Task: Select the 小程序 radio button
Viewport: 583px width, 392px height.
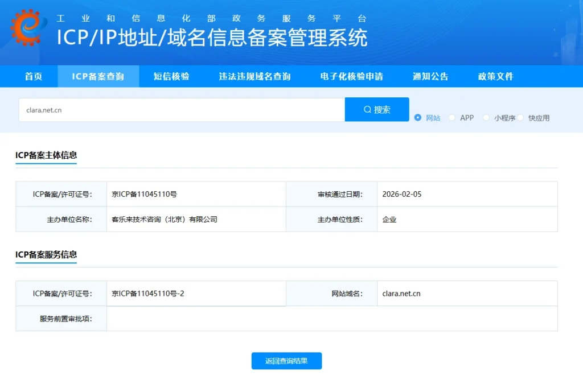Action: click(x=486, y=118)
